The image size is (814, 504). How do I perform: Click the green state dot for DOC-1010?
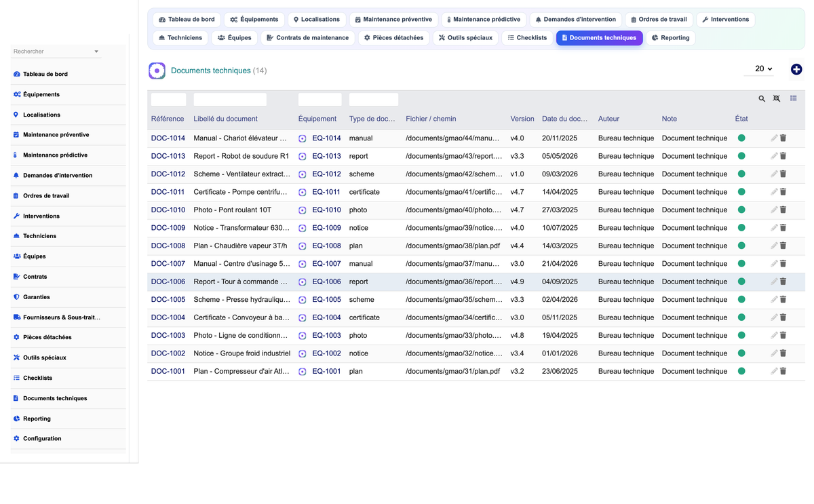point(741,210)
